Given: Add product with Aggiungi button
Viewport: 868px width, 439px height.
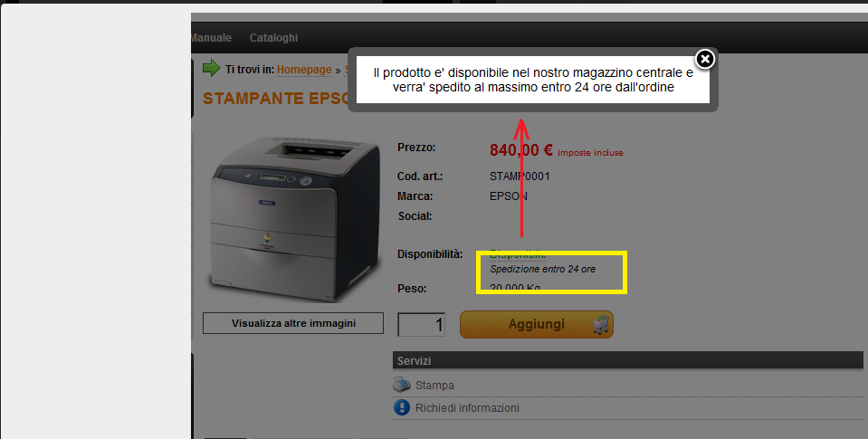Looking at the screenshot, I should tap(537, 324).
